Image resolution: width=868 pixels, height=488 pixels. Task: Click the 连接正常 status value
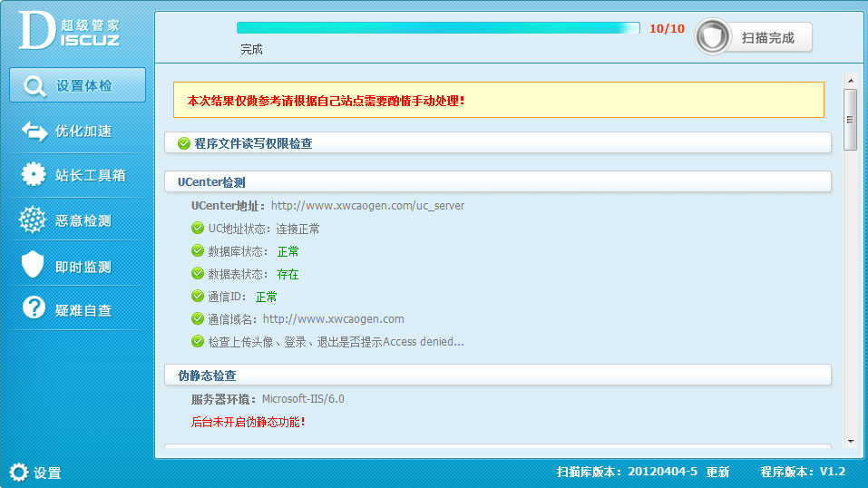pos(297,229)
